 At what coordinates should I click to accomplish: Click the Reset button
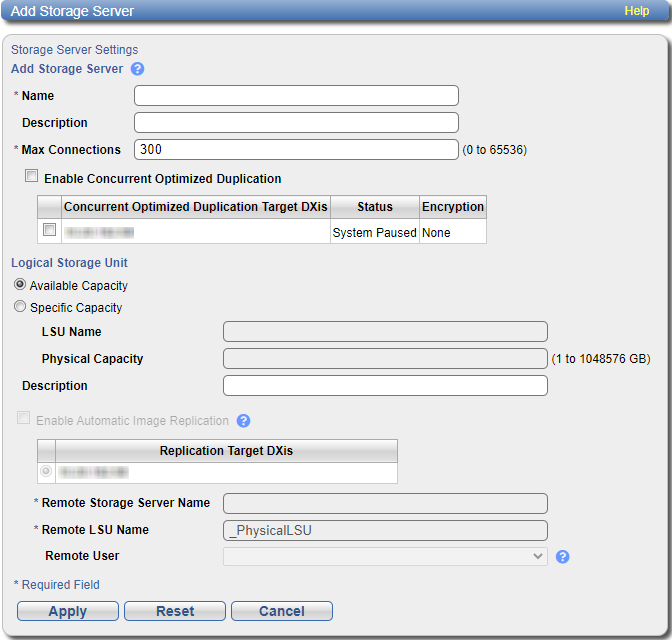[175, 611]
